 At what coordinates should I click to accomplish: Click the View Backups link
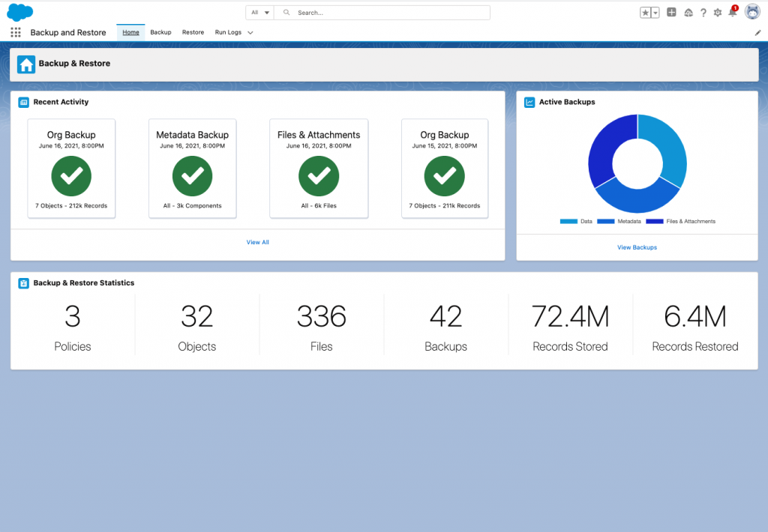pos(637,248)
